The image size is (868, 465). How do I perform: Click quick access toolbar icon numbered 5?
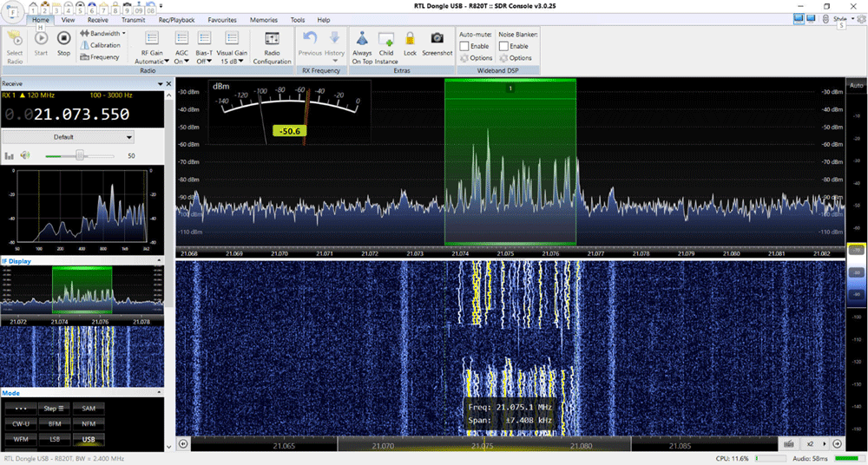coord(80,9)
